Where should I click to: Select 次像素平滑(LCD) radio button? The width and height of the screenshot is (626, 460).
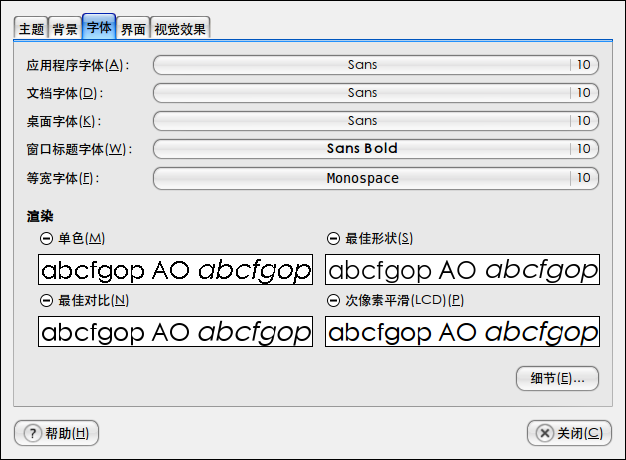333,301
